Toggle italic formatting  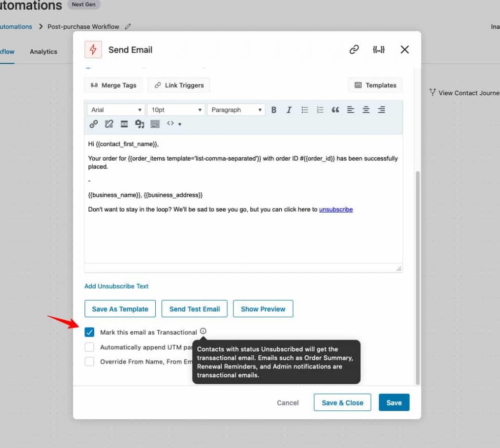[289, 110]
